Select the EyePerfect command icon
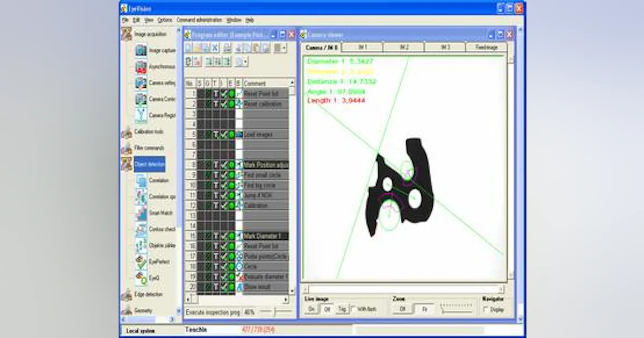 coord(141,262)
